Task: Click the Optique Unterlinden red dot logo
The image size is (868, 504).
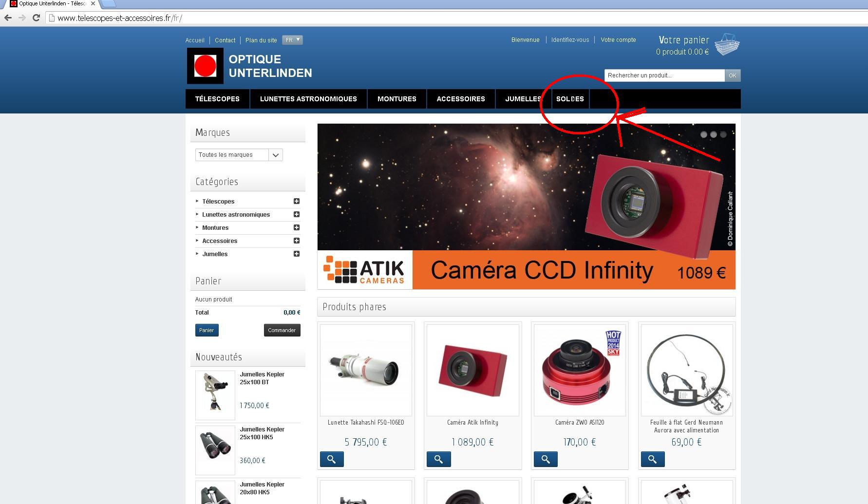Action: (205, 66)
